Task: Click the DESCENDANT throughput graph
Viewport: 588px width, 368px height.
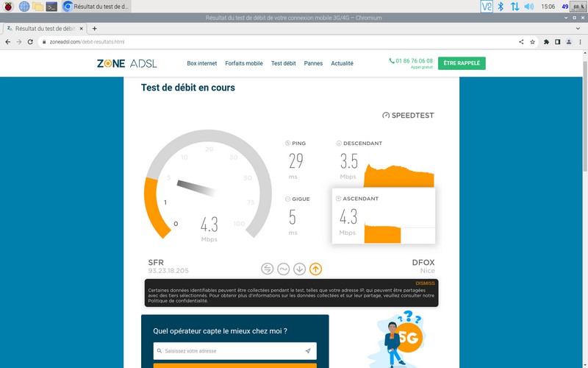Action: (399, 176)
